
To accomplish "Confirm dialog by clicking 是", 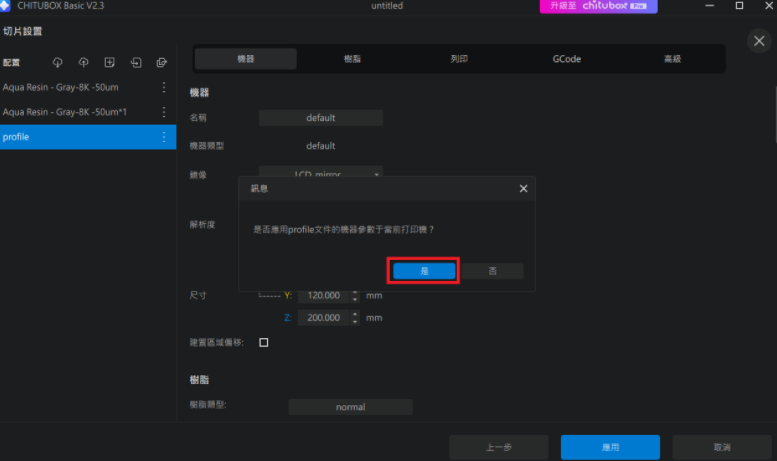I will pos(424,271).
